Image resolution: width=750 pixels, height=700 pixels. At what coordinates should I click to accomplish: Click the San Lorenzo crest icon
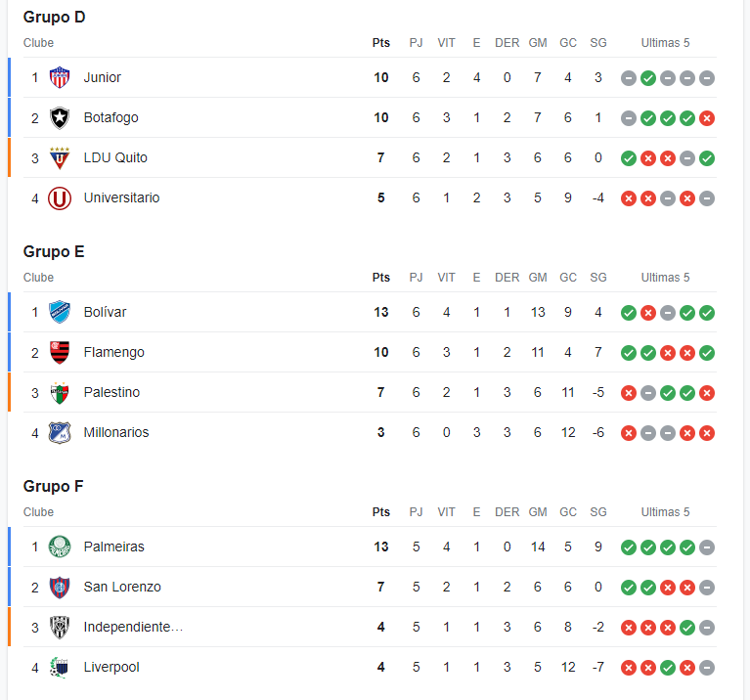click(60, 588)
